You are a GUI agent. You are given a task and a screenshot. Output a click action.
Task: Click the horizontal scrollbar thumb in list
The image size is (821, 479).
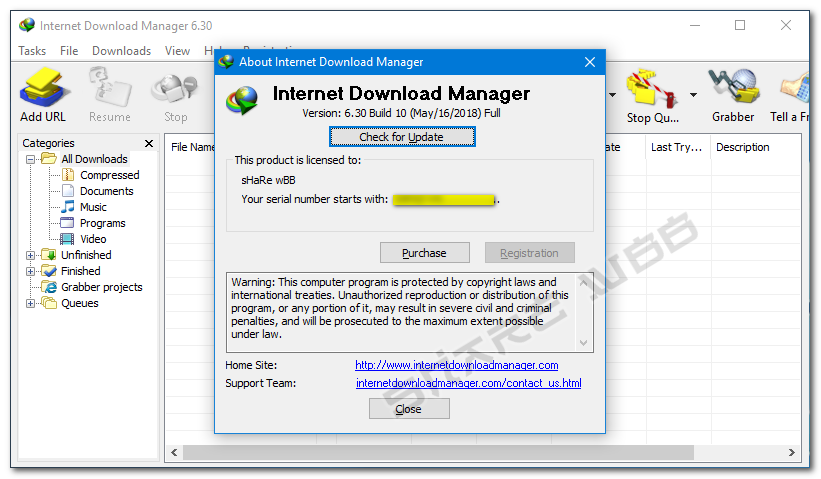pyautogui.click(x=438, y=452)
